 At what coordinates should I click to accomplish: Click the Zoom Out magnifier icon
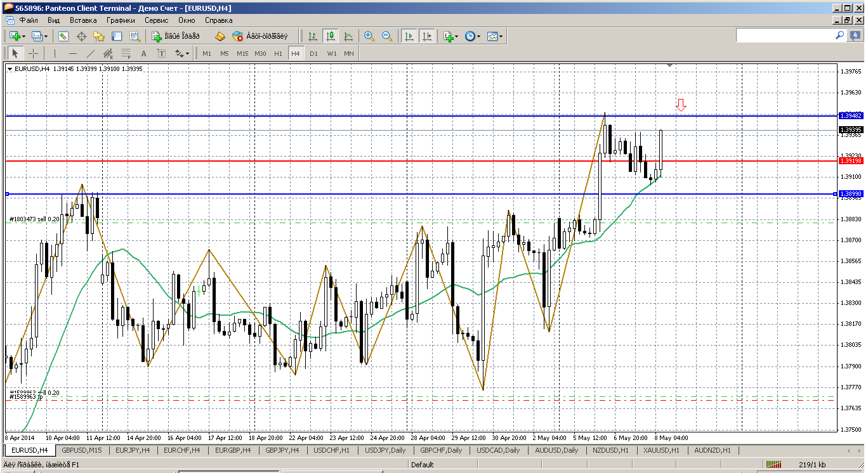tap(386, 36)
